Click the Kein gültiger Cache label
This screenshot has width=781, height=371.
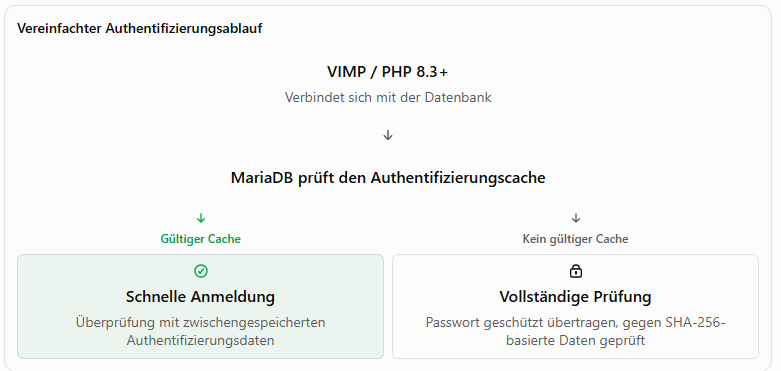(x=575, y=239)
